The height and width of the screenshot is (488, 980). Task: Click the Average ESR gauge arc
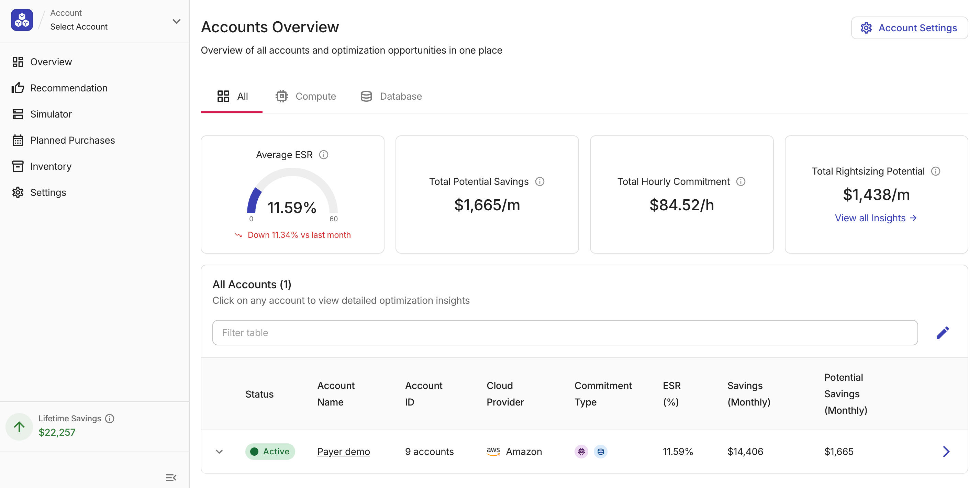click(292, 190)
